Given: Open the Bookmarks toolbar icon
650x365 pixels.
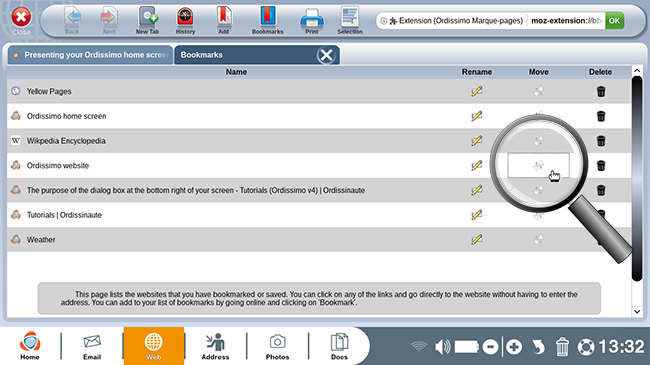Looking at the screenshot, I should (268, 20).
